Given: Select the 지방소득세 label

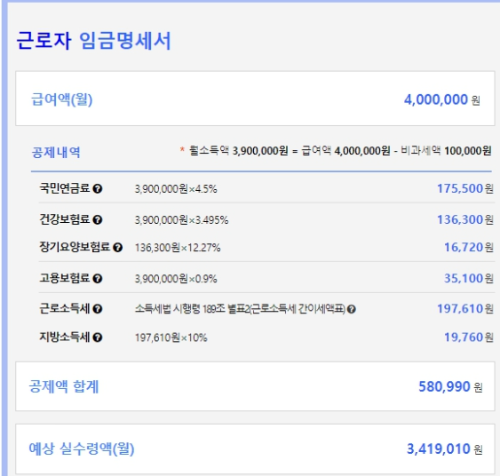Looking at the screenshot, I should 65,337.
